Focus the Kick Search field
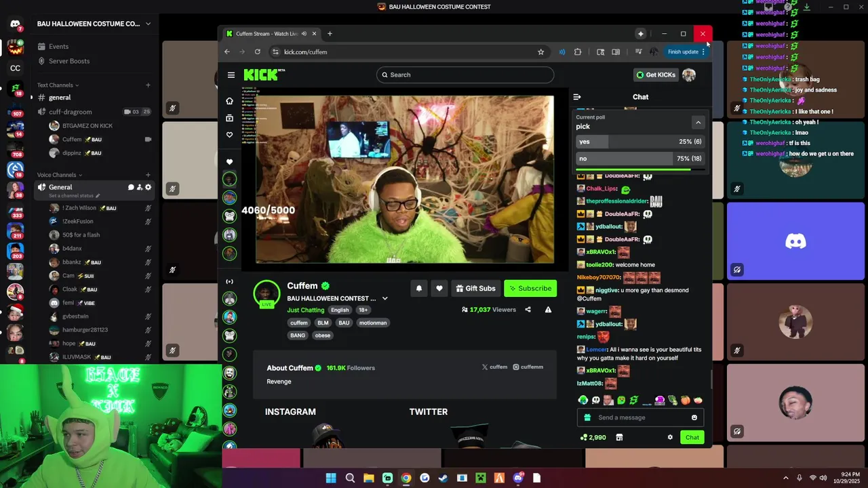The height and width of the screenshot is (488, 868). click(465, 75)
